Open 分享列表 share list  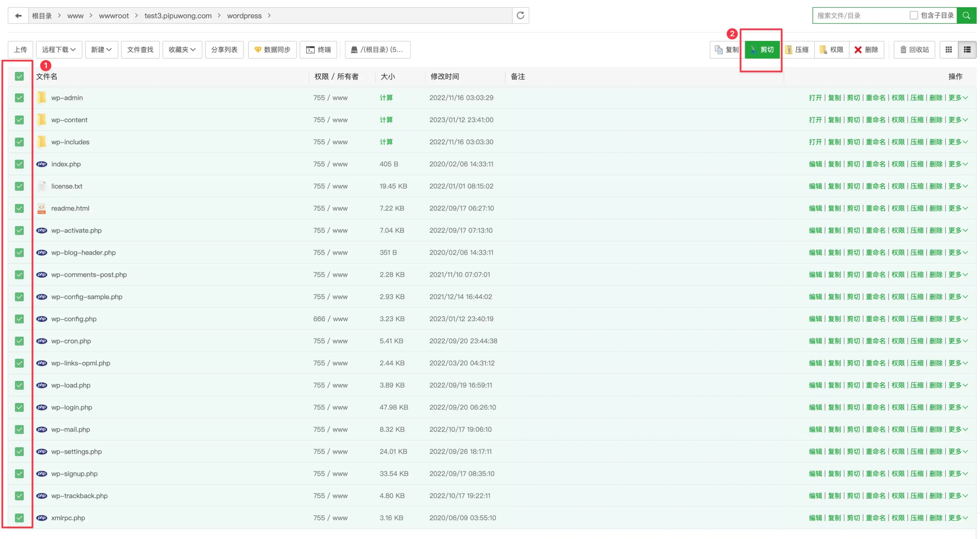(224, 50)
